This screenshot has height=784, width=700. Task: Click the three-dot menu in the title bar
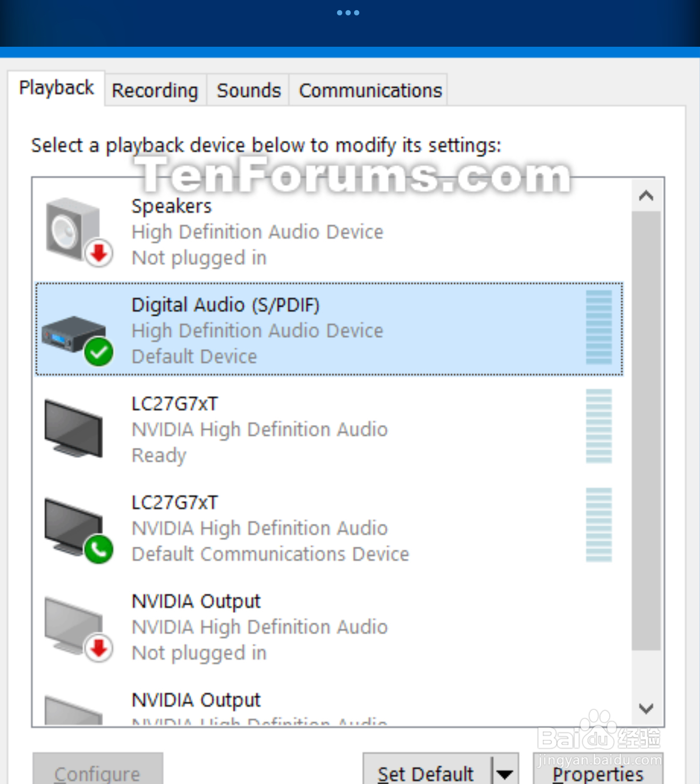click(x=348, y=13)
